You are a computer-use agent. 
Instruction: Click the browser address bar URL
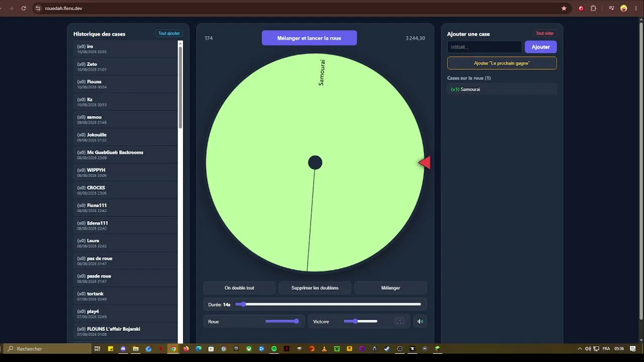pos(64,9)
